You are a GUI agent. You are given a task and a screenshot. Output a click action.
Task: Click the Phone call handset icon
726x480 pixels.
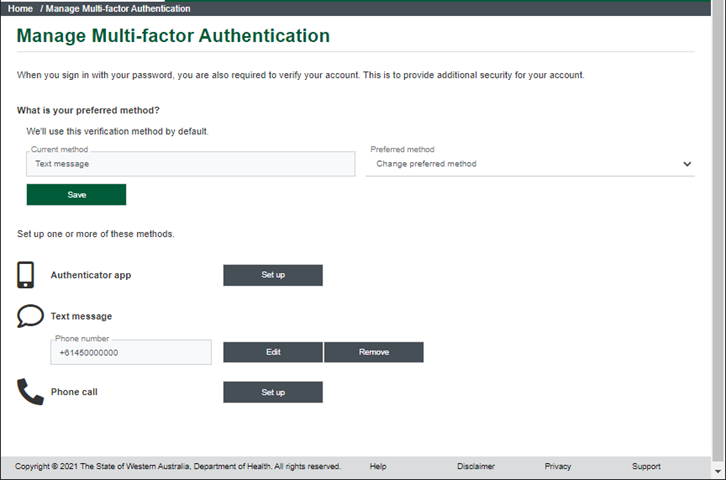[x=30, y=392]
